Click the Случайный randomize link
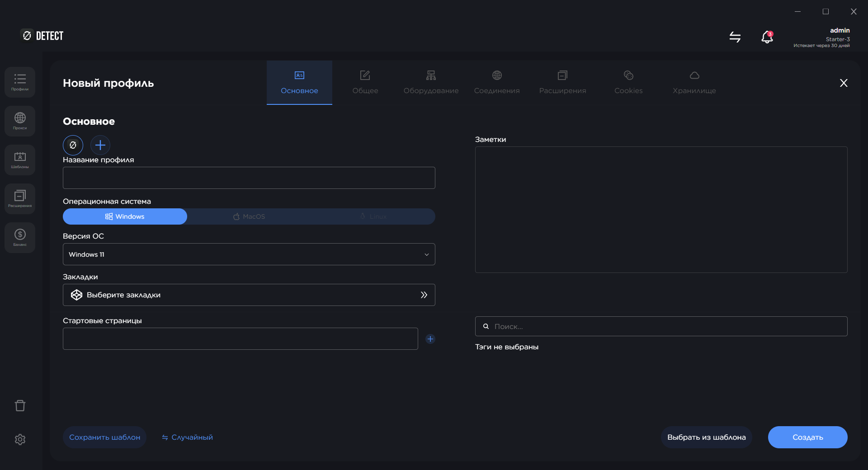868x470 pixels. 188,437
